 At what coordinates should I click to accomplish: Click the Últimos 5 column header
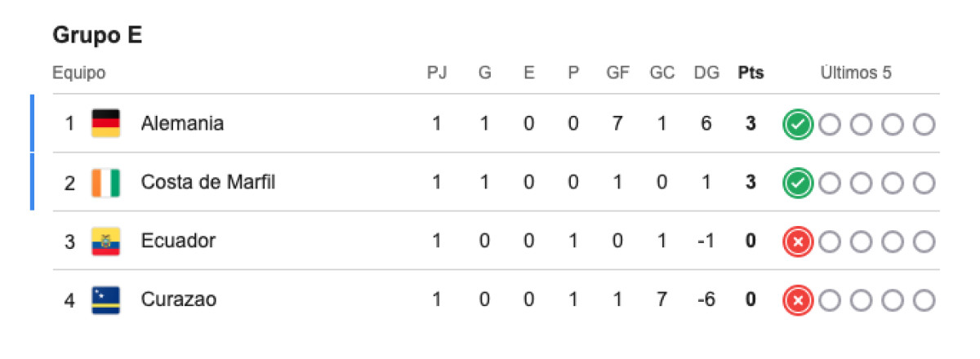coord(856,73)
